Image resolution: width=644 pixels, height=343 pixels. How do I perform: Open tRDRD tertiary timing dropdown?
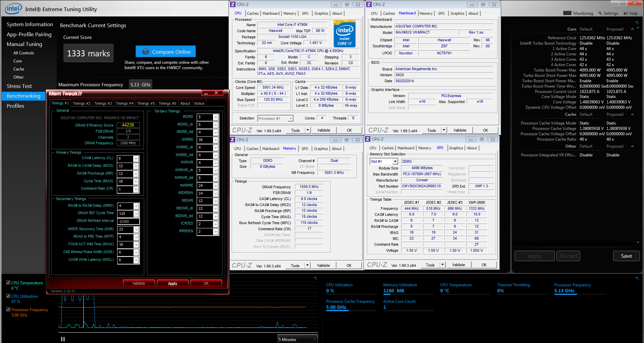coord(216,117)
